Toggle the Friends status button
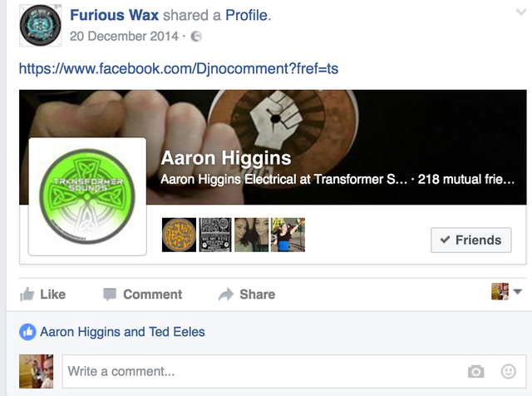532x396 pixels. pyautogui.click(x=471, y=240)
